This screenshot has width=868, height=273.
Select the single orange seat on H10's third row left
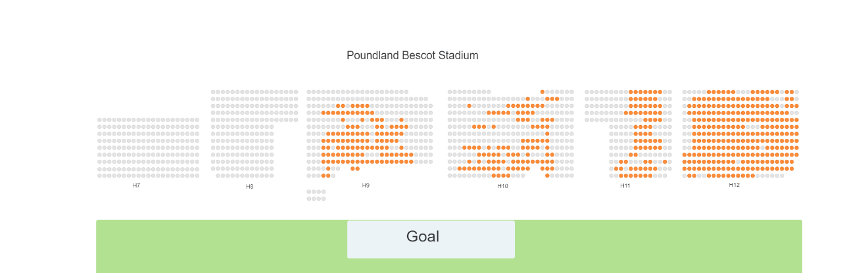point(470,106)
